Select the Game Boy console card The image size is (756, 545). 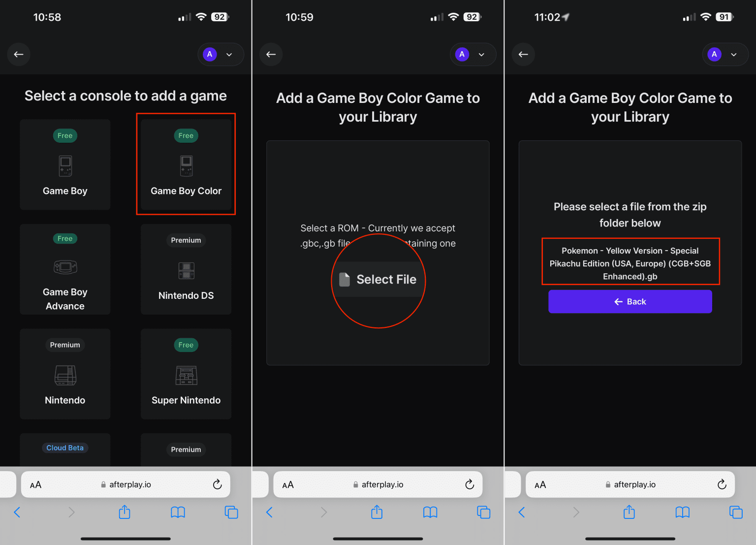[65, 164]
